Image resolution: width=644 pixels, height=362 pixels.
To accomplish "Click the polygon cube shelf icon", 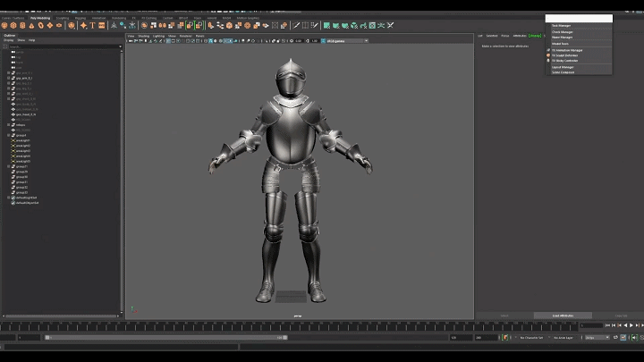I will tap(14, 25).
